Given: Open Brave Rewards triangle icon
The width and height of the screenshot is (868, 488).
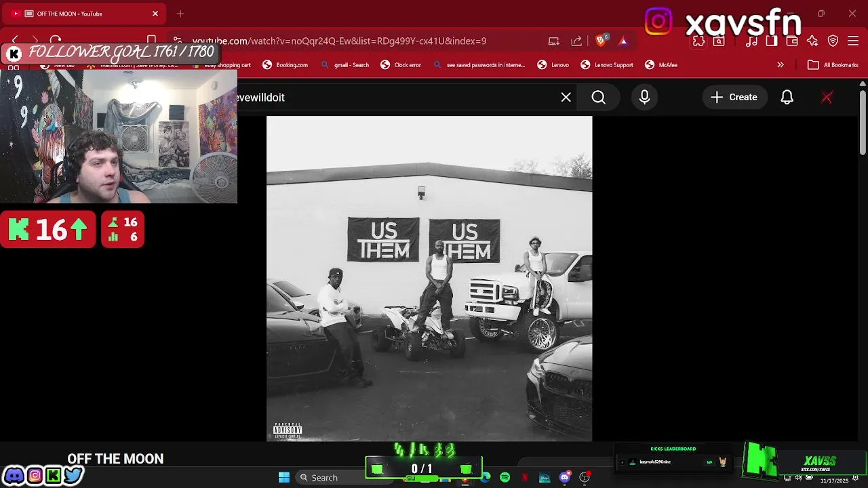Looking at the screenshot, I should [x=623, y=41].
